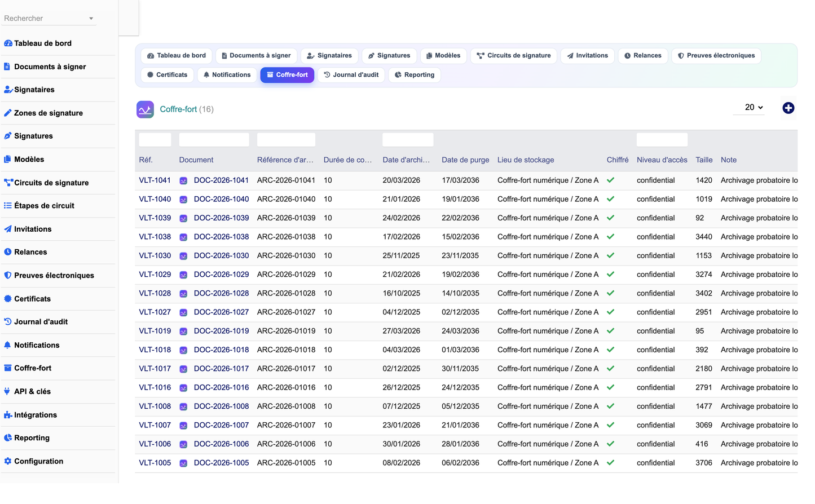
Task: Open the page size 20 dropdown
Action: (754, 107)
